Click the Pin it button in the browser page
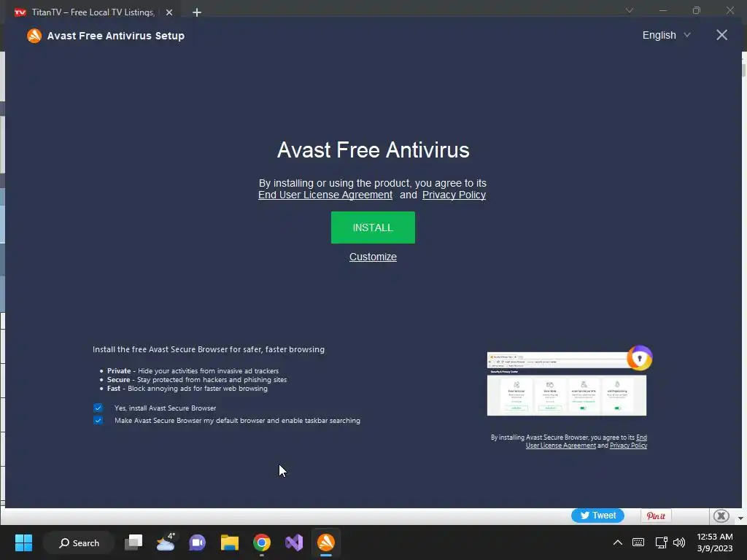Viewport: 747px width, 560px height. (656, 516)
